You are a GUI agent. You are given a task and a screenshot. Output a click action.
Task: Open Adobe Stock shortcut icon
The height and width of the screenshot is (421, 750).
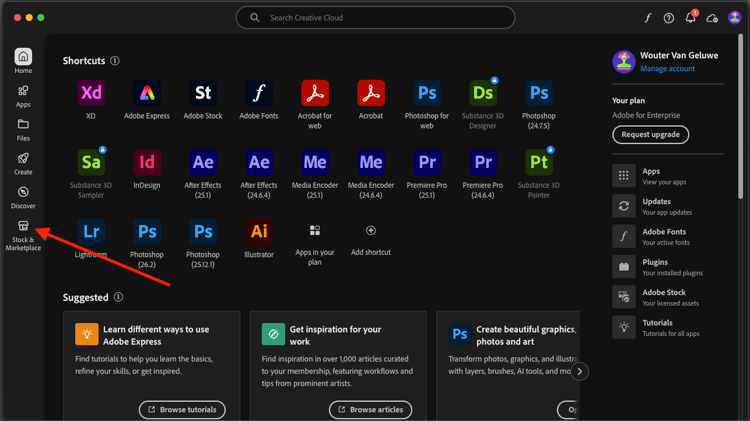203,93
